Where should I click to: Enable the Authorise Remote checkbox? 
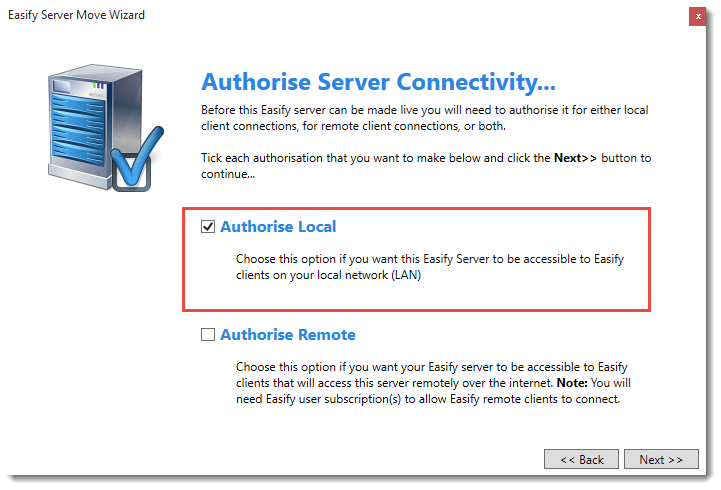tap(208, 335)
